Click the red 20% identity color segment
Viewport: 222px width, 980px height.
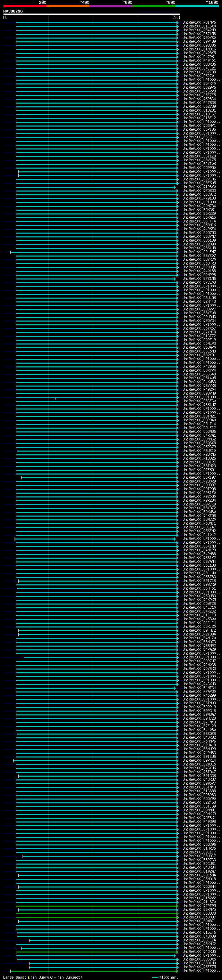[25, 6]
